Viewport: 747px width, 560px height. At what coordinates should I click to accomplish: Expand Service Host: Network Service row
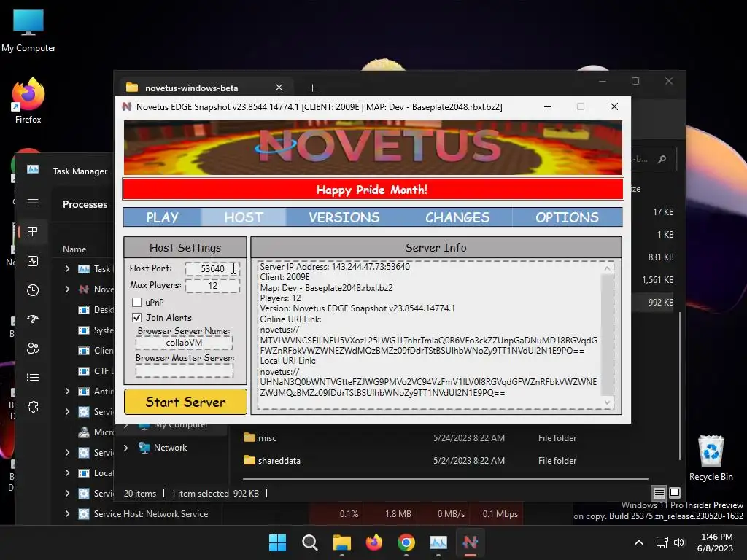tap(67, 513)
